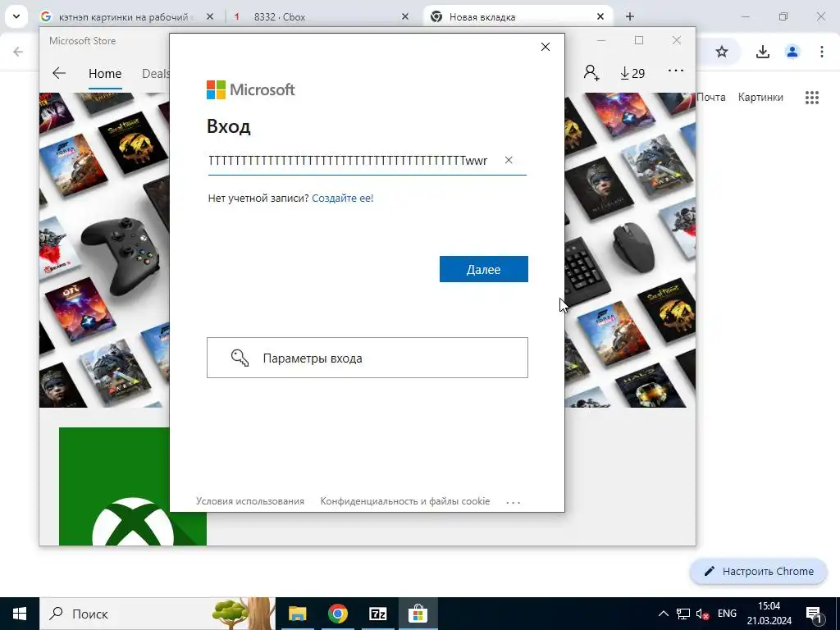The width and height of the screenshot is (840, 630).
Task: Open Chrome three-dot menu
Action: [x=822, y=52]
